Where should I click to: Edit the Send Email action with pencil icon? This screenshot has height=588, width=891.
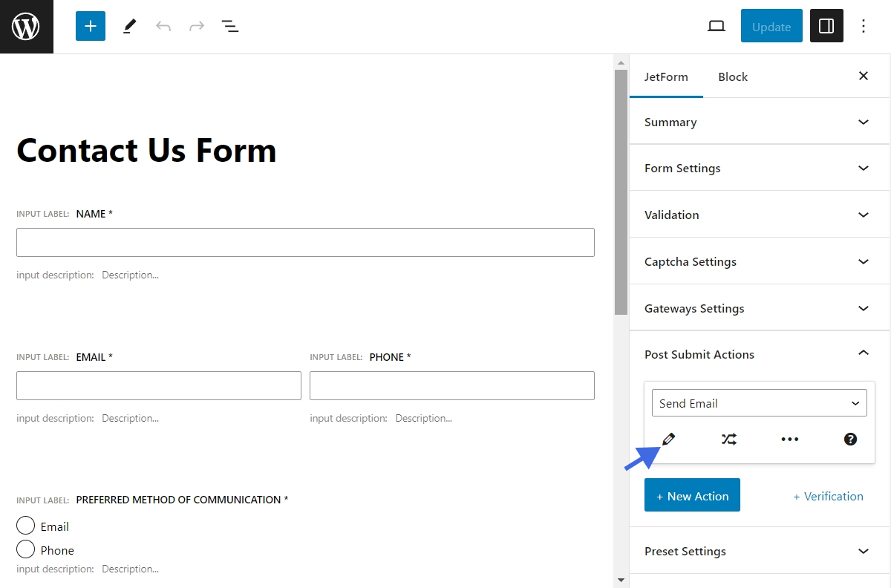[x=668, y=440]
